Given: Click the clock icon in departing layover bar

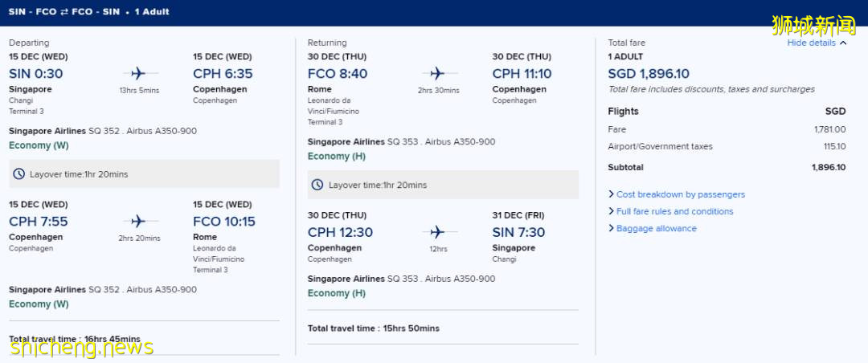Looking at the screenshot, I should coord(18,174).
